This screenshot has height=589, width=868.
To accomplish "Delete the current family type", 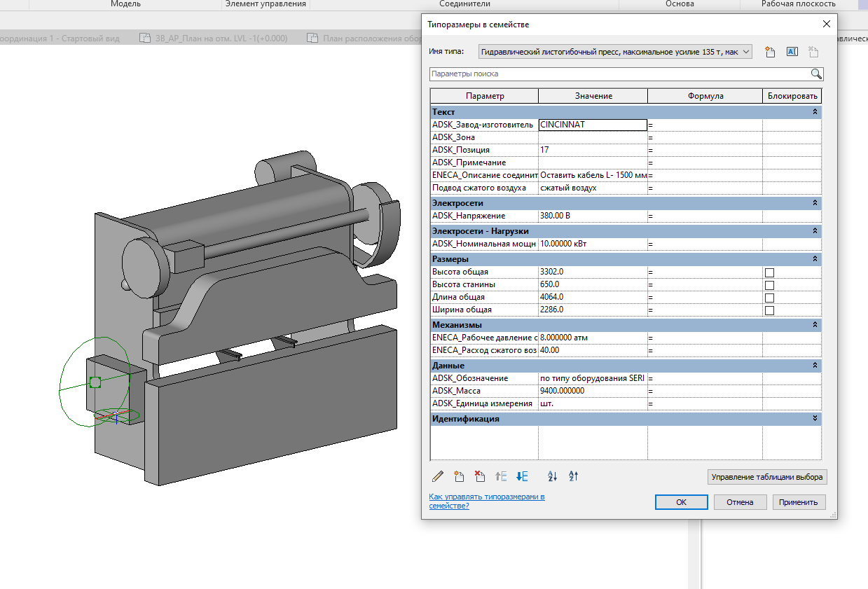I will 813,51.
